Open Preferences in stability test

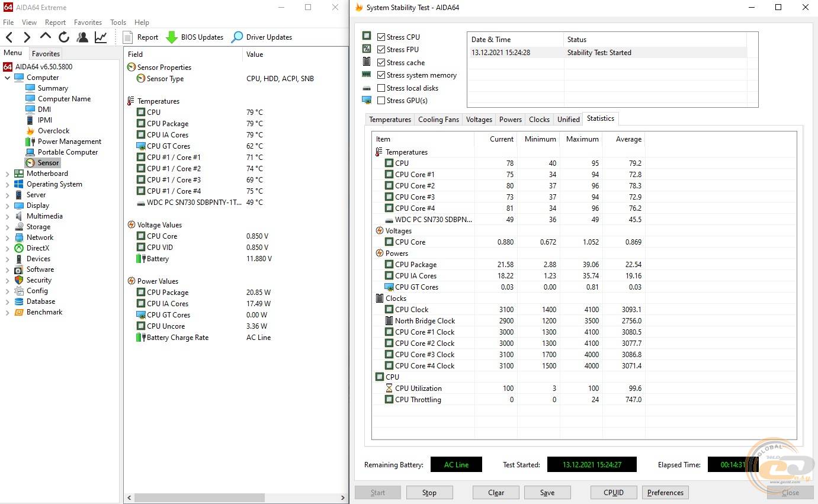[x=665, y=493]
